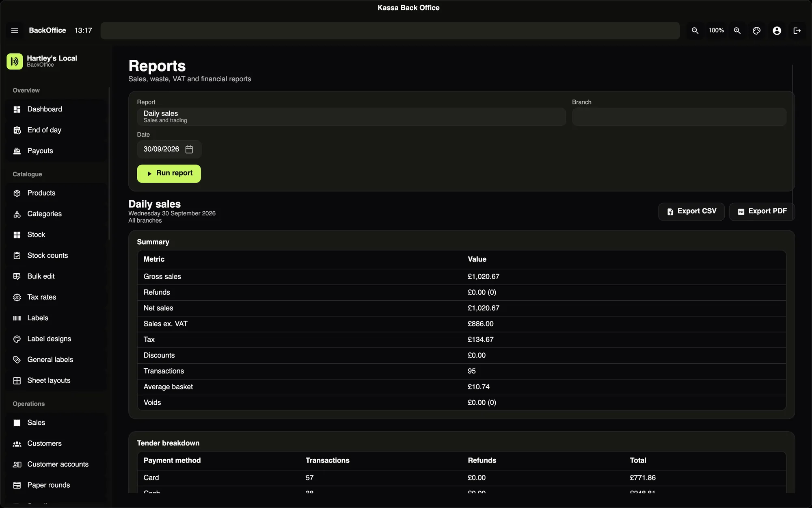This screenshot has height=508, width=812.
Task: Open the date calendar picker icon
Action: tap(189, 149)
